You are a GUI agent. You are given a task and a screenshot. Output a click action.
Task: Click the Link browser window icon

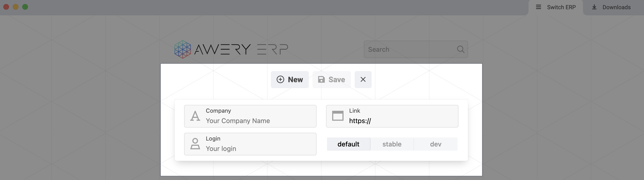coord(338,116)
